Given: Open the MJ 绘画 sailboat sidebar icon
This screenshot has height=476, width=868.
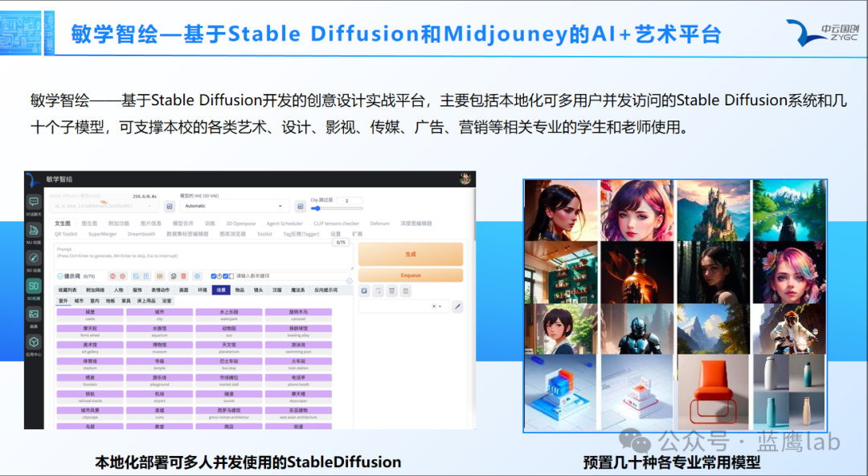Looking at the screenshot, I should 34,230.
